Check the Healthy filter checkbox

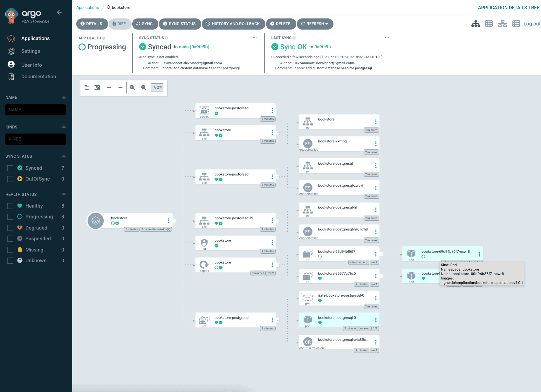[10, 206]
